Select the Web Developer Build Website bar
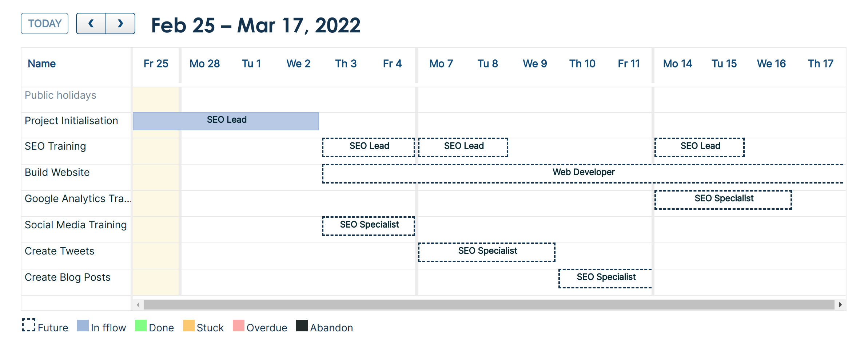The height and width of the screenshot is (343, 868). point(583,174)
